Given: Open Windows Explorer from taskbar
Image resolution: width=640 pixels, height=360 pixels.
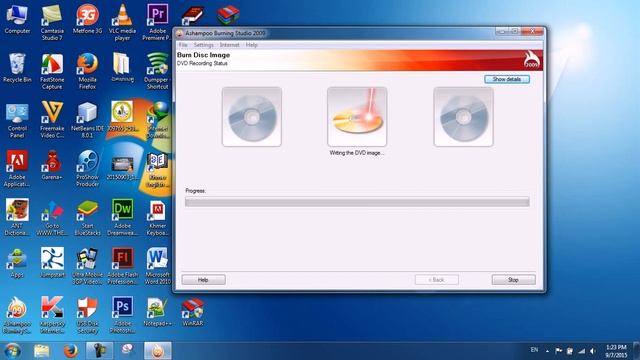Looking at the screenshot, I should click(41, 351).
